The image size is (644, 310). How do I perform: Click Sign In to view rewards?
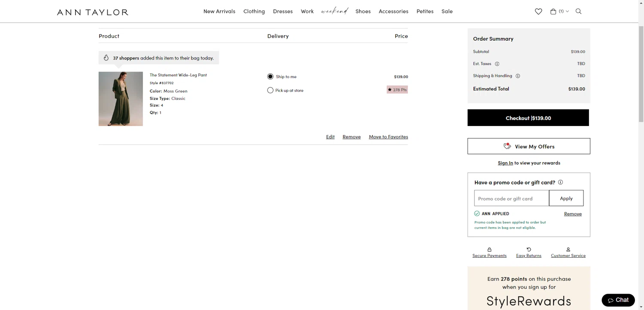point(505,163)
